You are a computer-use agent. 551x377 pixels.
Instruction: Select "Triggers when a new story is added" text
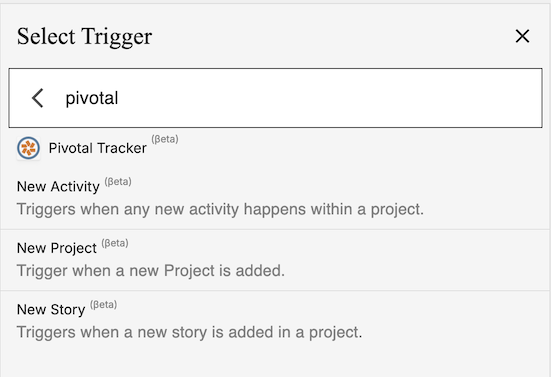click(x=189, y=332)
